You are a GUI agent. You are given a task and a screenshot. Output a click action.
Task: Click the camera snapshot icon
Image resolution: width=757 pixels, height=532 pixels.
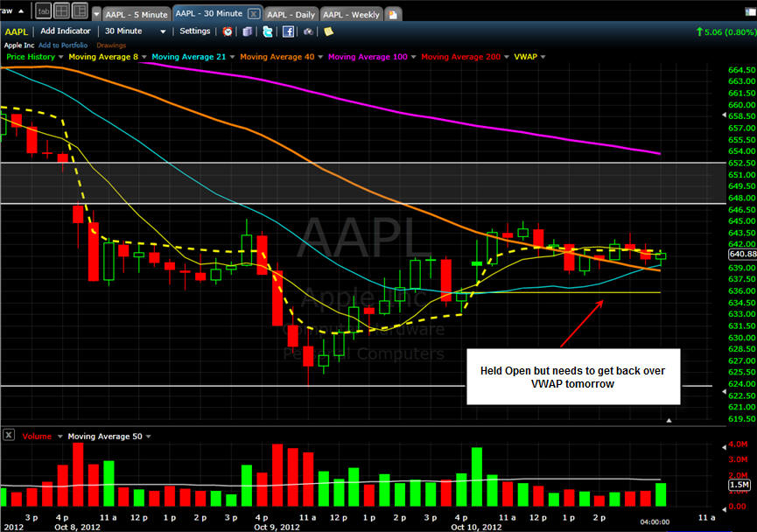point(308,31)
